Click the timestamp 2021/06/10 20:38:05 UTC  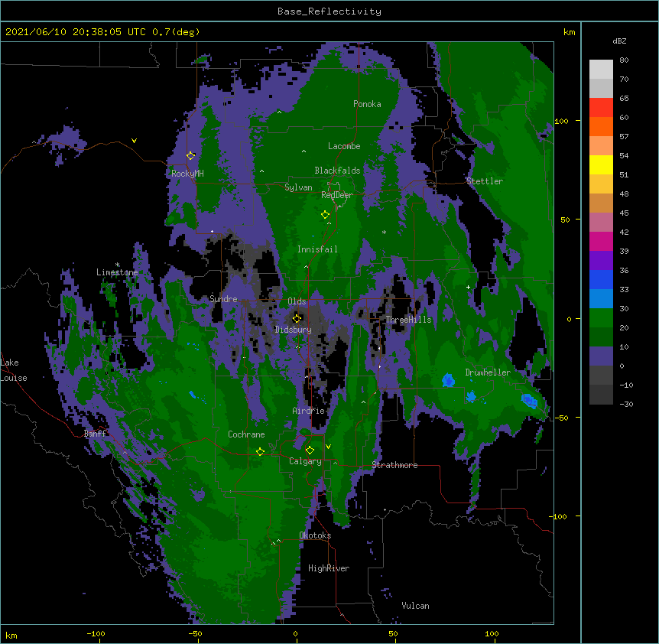pos(76,32)
